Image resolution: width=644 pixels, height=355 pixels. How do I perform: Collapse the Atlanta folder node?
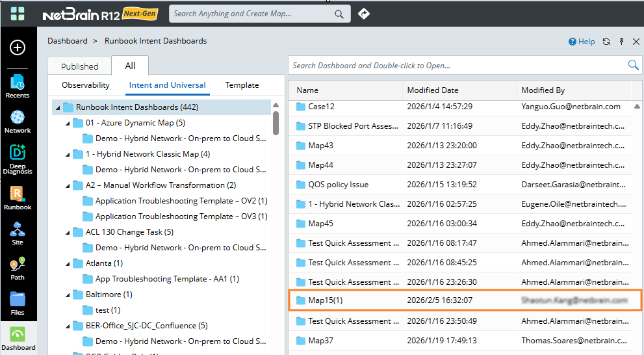tap(68, 263)
